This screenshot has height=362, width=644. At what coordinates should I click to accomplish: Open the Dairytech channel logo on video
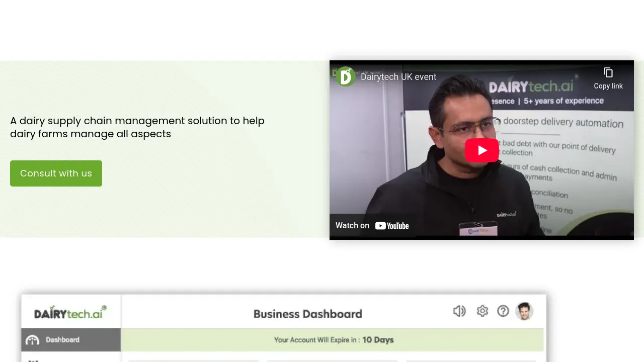(346, 77)
